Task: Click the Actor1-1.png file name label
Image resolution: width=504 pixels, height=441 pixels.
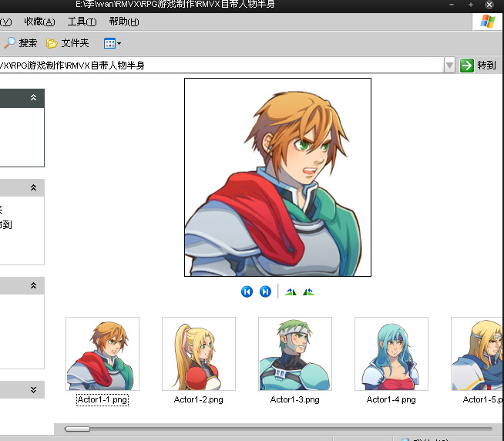Action: 102,400
